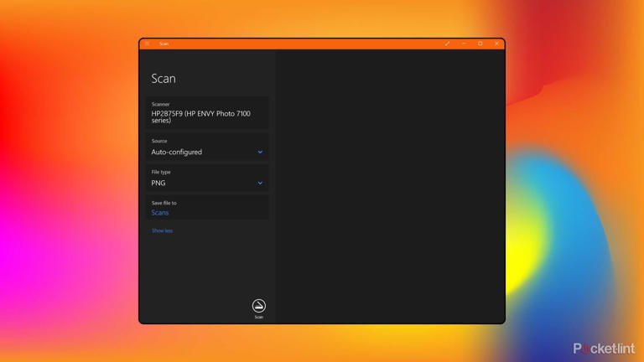The width and height of the screenshot is (644, 362).
Task: Maximize the Scan window
Action: [x=480, y=44]
